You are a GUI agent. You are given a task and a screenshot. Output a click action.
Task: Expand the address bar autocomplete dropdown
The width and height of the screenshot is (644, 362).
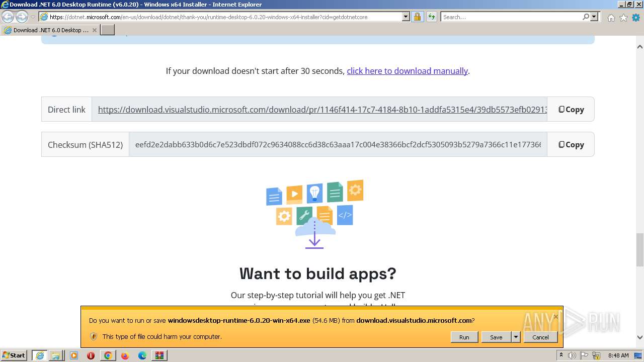[406, 17]
